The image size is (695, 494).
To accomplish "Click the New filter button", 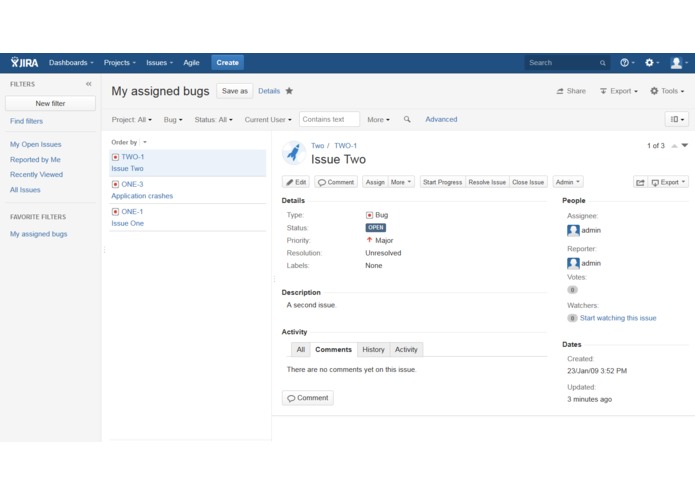I will [50, 103].
